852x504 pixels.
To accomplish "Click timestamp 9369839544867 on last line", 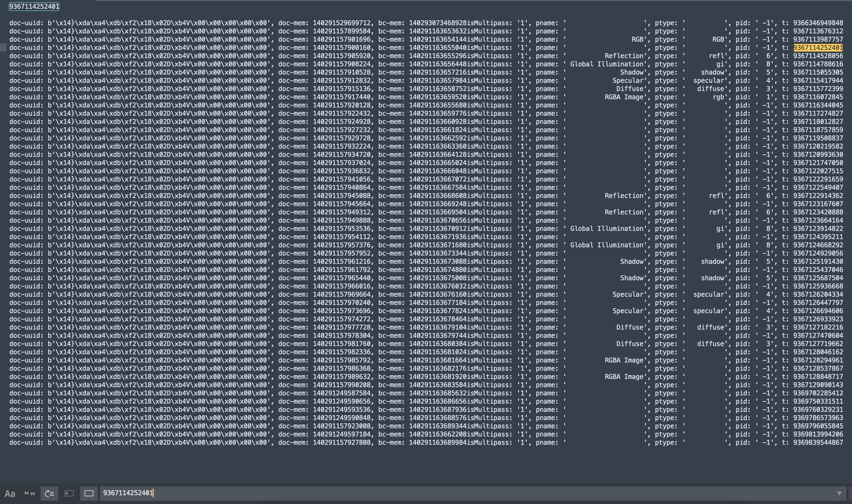I will [x=818, y=443].
